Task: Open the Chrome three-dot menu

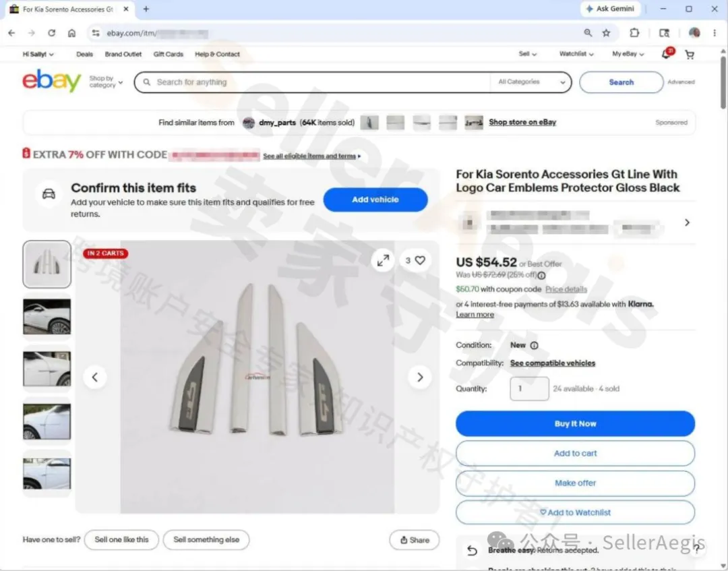Action: pos(715,33)
